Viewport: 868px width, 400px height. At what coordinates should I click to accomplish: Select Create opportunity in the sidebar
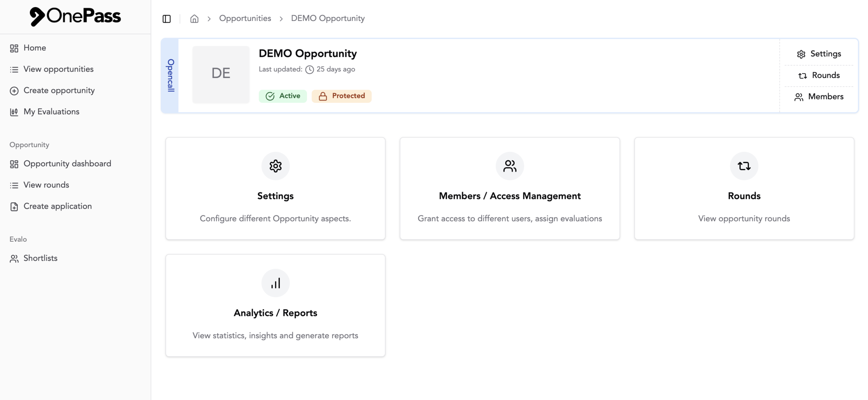pos(75,91)
